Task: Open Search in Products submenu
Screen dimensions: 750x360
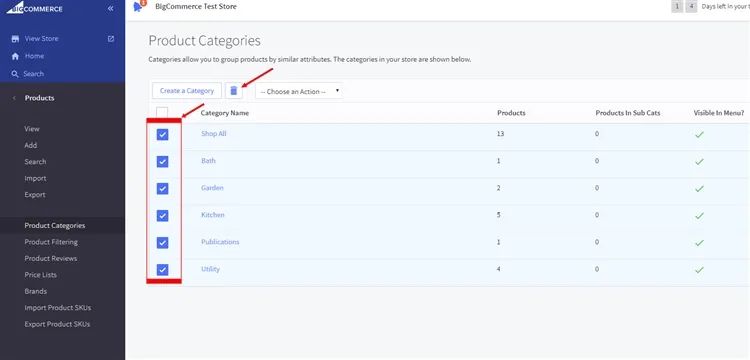Action: 35,162
